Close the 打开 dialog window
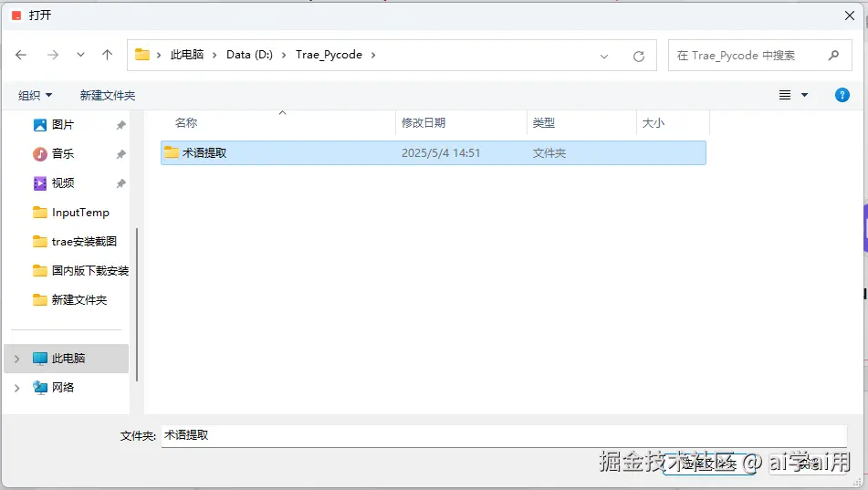The width and height of the screenshot is (868, 490). (x=850, y=16)
